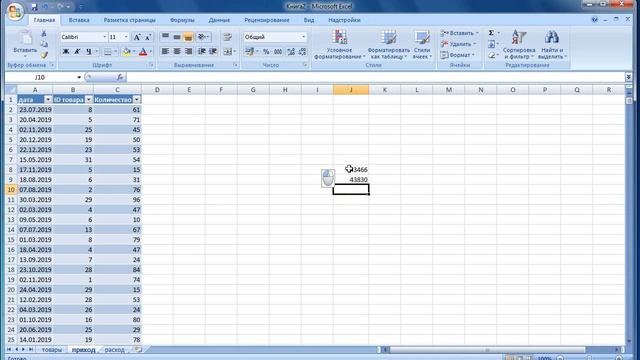Click the decrease decimal icon
The image size is (640, 360).
click(x=302, y=51)
